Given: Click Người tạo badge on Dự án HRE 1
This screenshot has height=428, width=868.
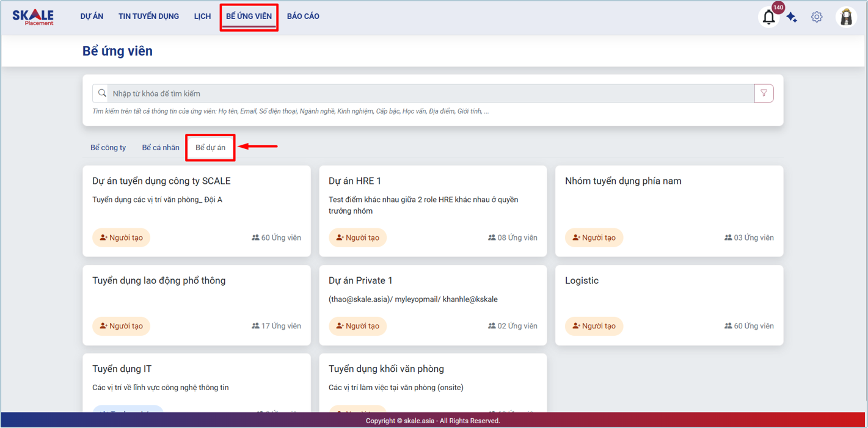Looking at the screenshot, I should point(357,238).
